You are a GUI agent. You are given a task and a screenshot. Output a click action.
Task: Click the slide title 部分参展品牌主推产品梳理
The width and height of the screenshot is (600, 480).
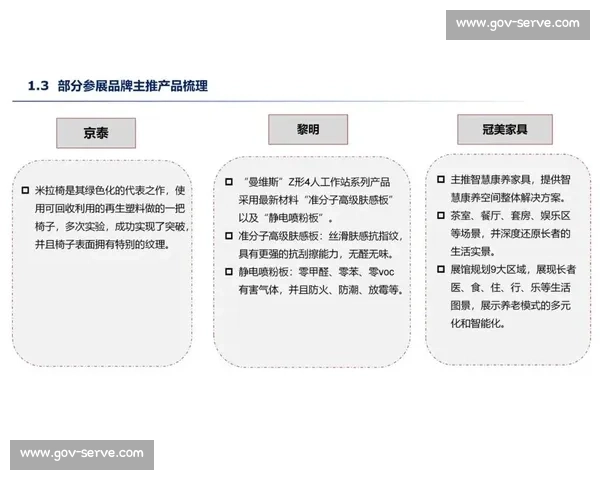[132, 86]
